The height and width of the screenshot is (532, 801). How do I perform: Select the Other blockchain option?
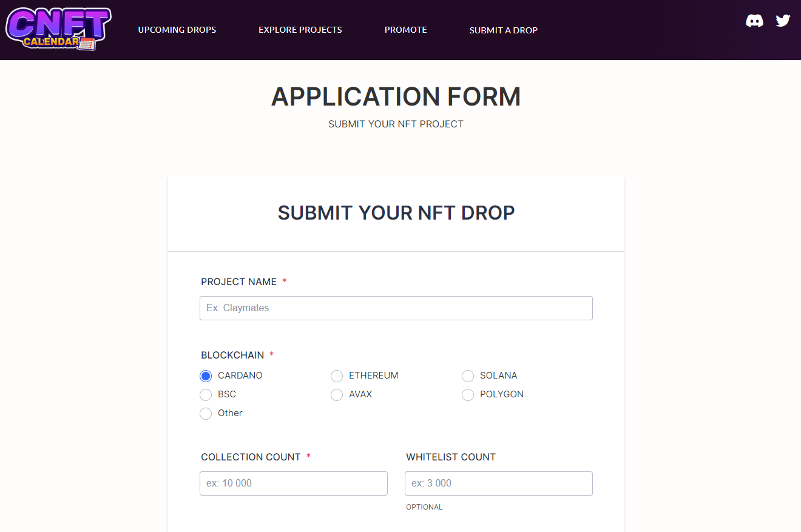click(x=206, y=414)
